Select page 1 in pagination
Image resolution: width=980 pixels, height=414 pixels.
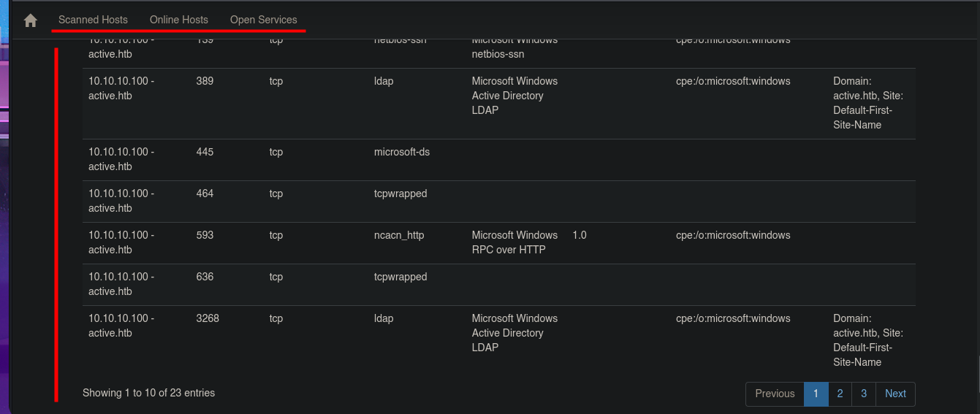816,394
